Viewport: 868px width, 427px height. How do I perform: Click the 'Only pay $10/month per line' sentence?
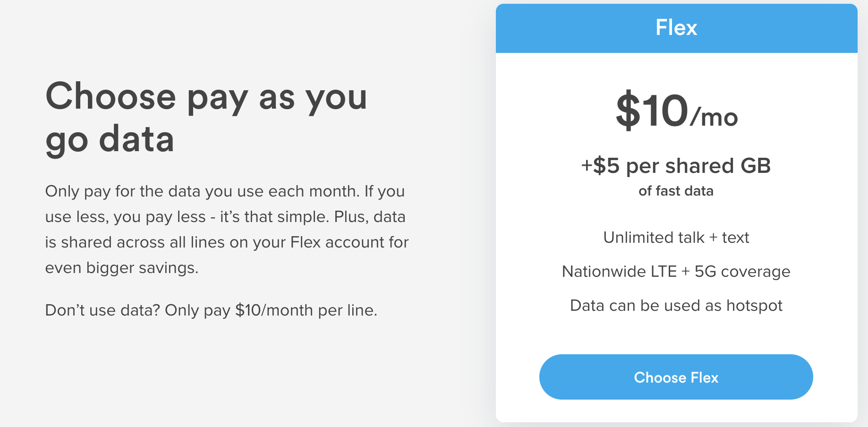tap(211, 310)
